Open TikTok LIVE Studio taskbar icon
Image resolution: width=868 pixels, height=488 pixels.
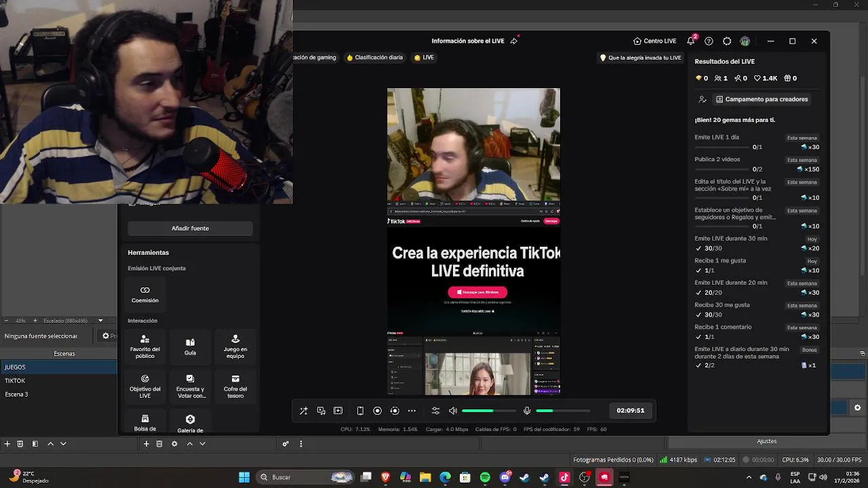(x=564, y=477)
